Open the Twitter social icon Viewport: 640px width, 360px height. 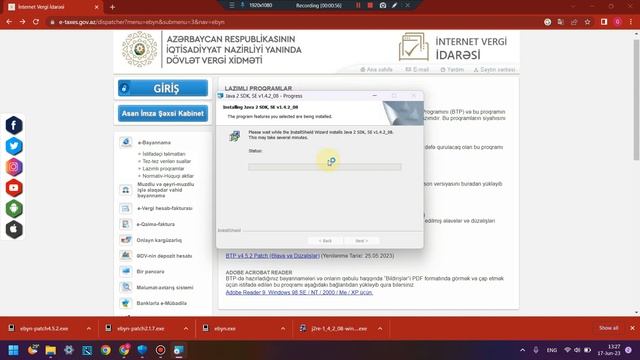click(14, 146)
